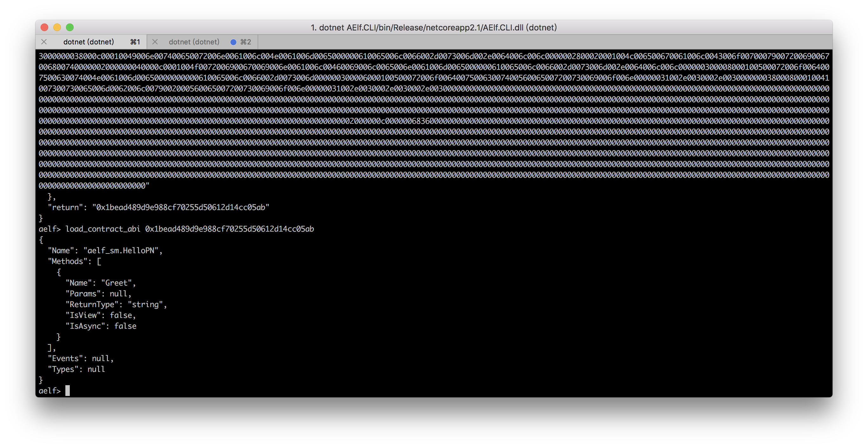The height and width of the screenshot is (448, 868).
Task: Click the window title text
Action: pyautogui.click(x=433, y=27)
